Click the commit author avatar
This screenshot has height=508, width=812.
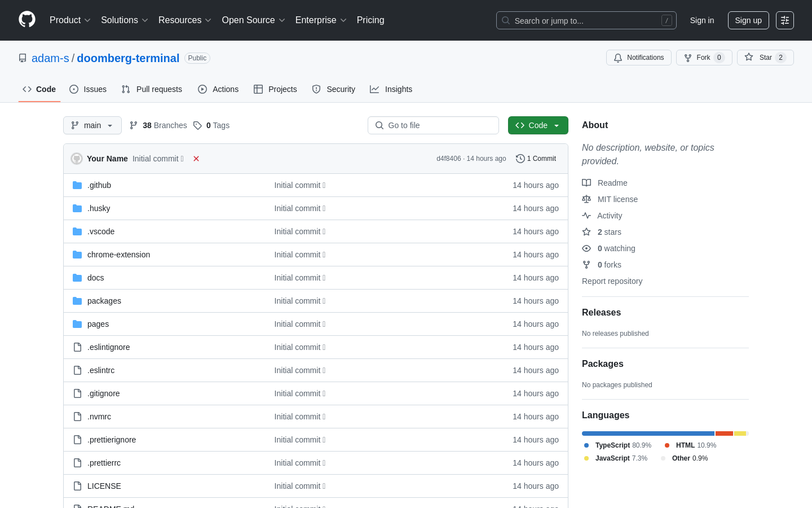pyautogui.click(x=77, y=159)
